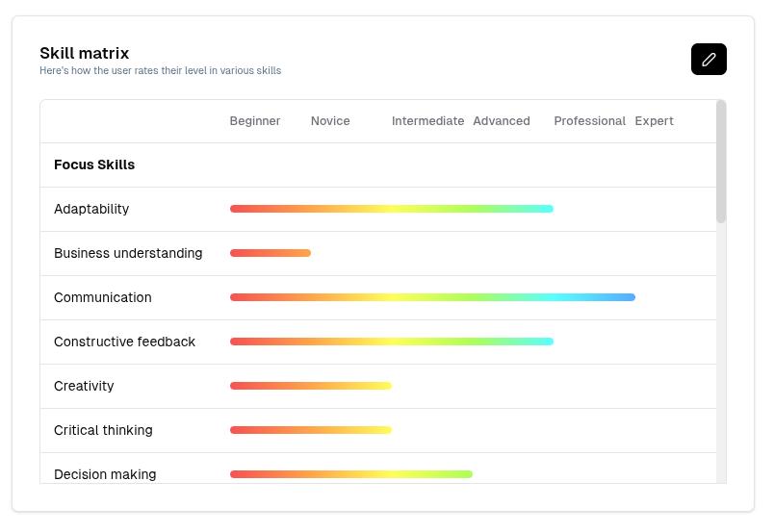
Task: Click the Skill matrix title
Action: [85, 53]
